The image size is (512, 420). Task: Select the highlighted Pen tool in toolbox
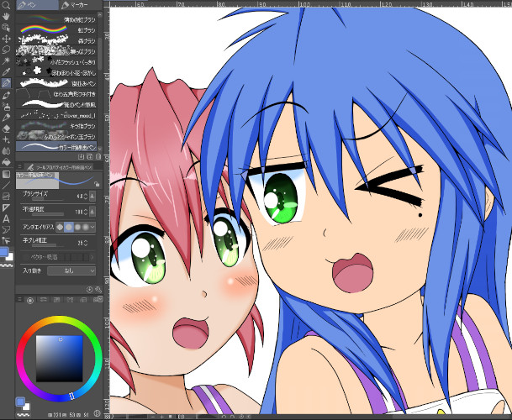pos(6,83)
